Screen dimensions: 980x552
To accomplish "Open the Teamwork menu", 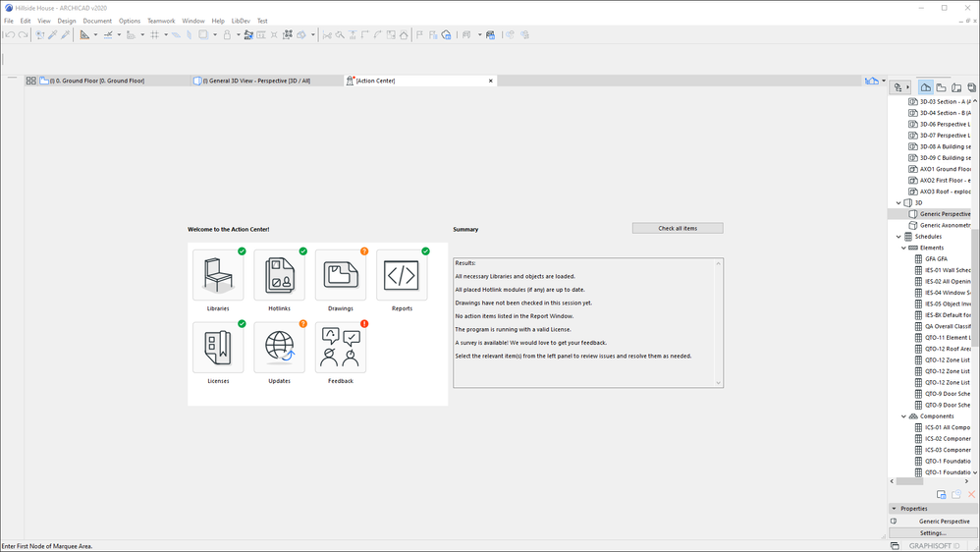I will [x=161, y=21].
